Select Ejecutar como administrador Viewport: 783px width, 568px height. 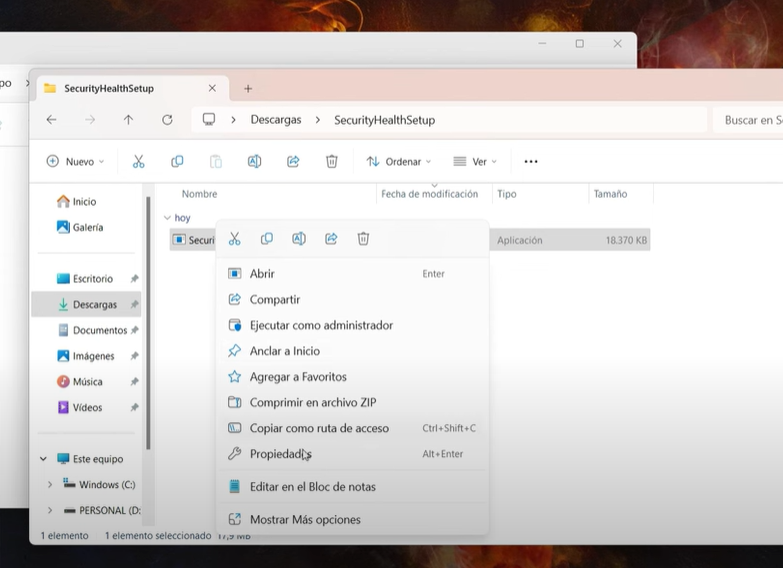[352, 325]
